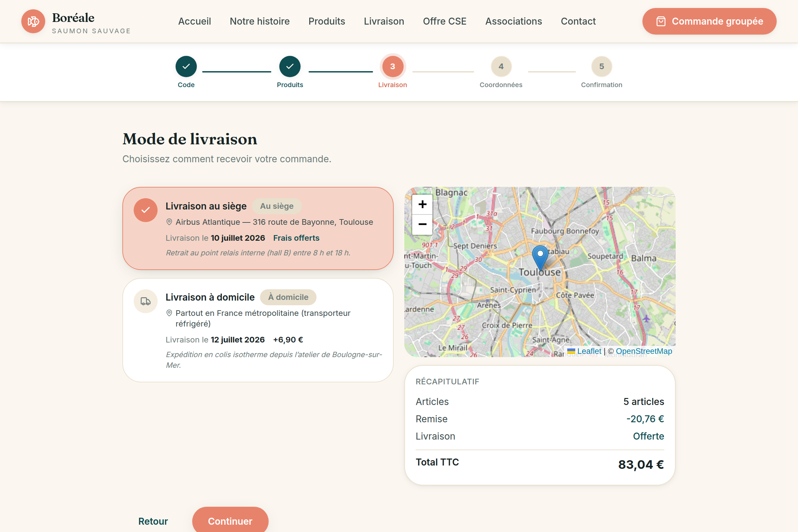The height and width of the screenshot is (532, 798).
Task: Click the Balma label on the map
Action: (x=644, y=259)
